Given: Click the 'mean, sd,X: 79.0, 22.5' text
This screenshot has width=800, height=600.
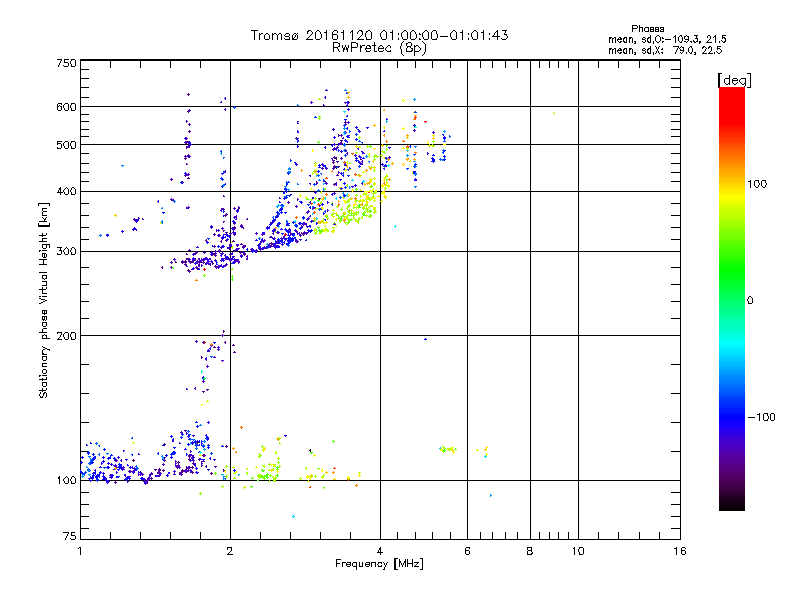Looking at the screenshot, I should coord(665,50).
